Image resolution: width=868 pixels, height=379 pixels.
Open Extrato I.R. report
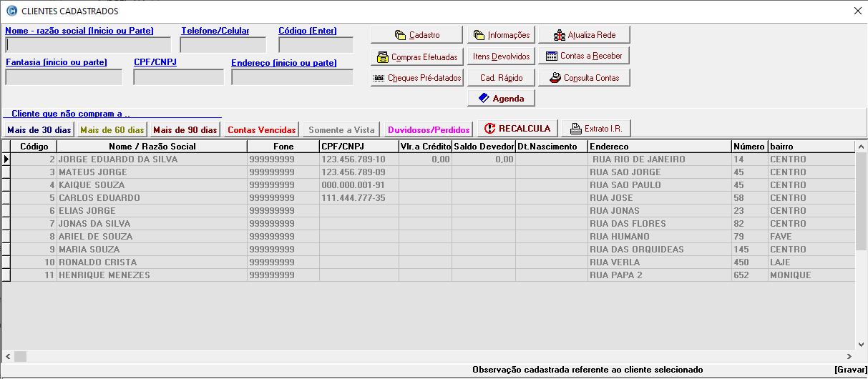coord(596,129)
